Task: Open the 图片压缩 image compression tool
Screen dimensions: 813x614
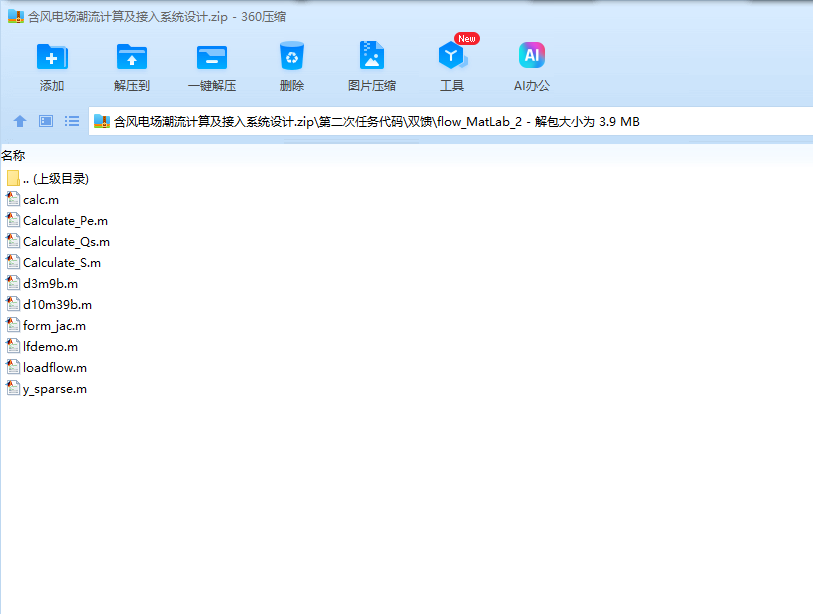Action: (372, 55)
